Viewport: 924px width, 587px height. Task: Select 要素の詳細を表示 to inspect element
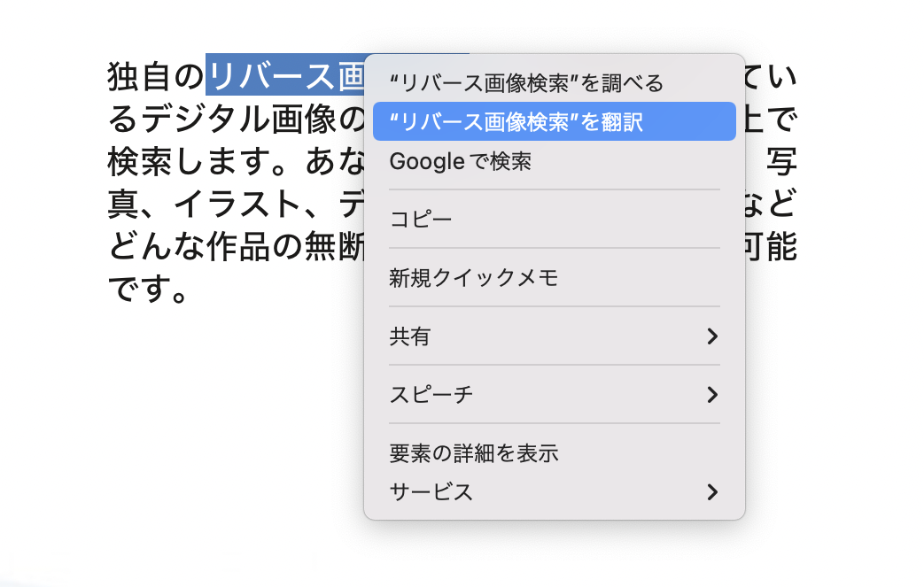tap(474, 453)
